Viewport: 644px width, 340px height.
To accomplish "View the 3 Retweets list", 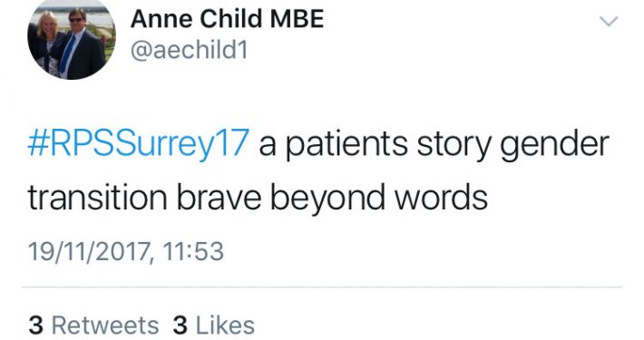I will click(93, 325).
